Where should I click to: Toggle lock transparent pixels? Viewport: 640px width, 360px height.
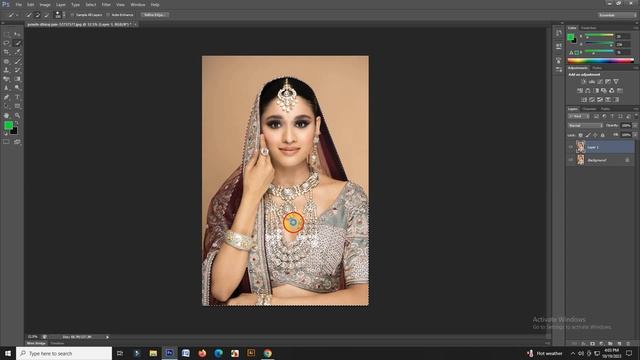tap(580, 135)
